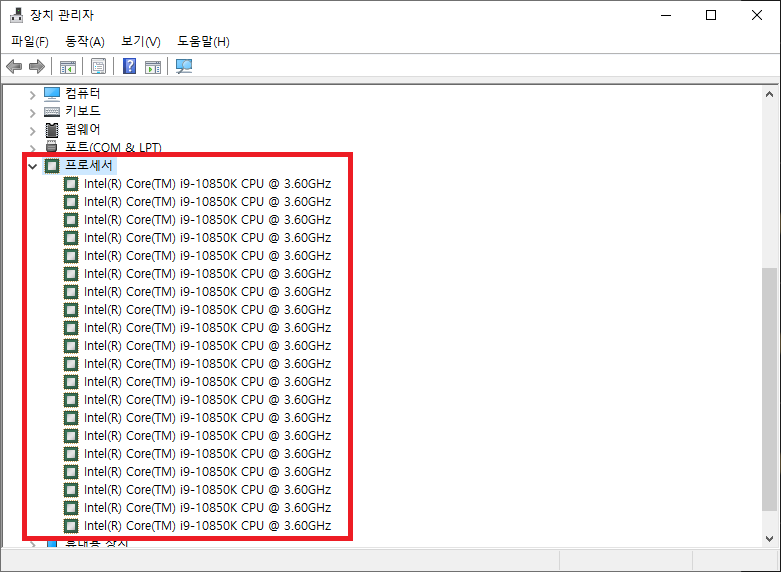Click the Device Manager title bar icon
Screen dimensions: 781x572
16,15
